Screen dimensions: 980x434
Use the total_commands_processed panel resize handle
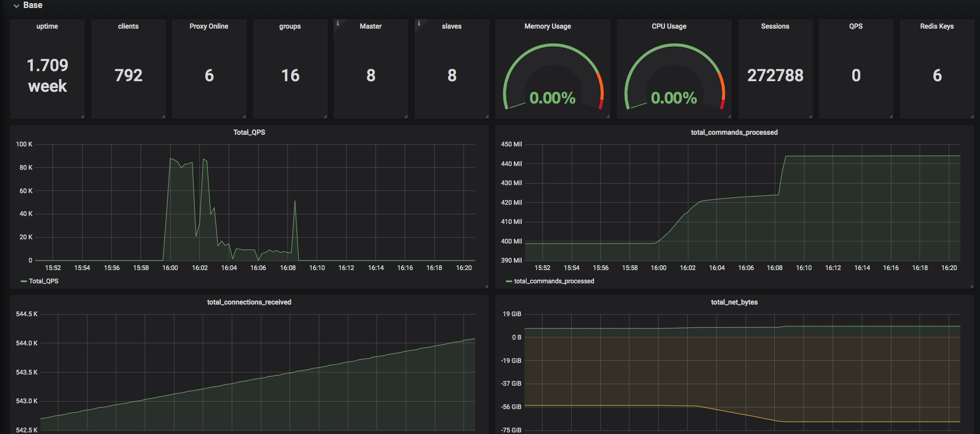click(972, 286)
